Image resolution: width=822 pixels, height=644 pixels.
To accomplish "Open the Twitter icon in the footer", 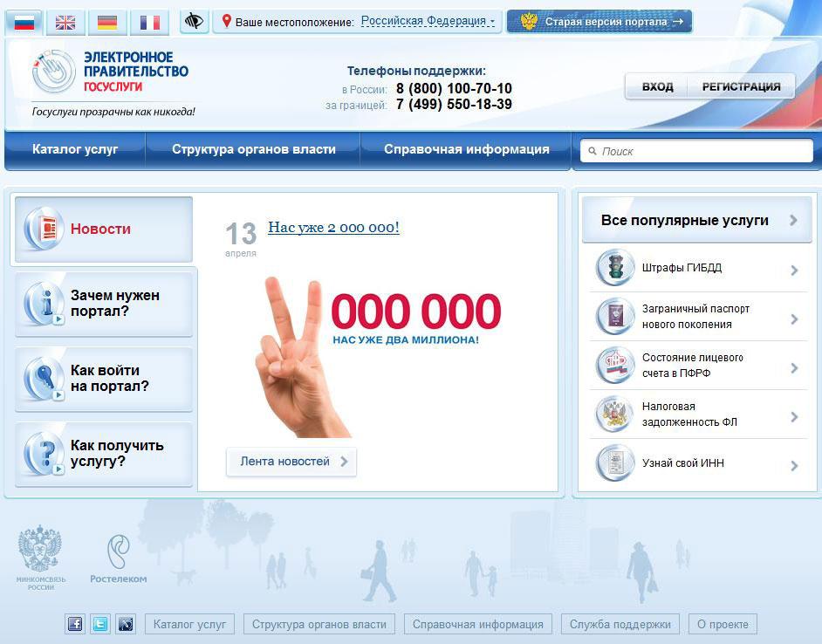I will click(100, 624).
